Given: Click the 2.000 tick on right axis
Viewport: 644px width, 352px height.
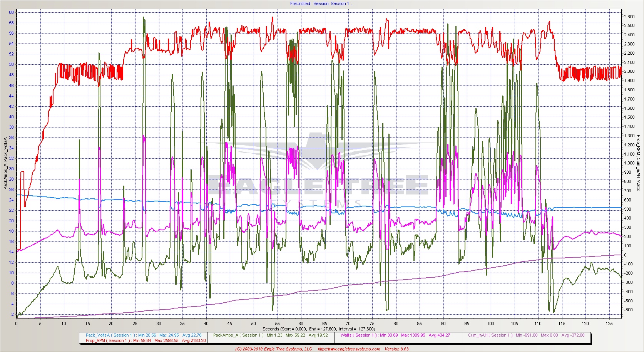Looking at the screenshot, I should coord(629,72).
